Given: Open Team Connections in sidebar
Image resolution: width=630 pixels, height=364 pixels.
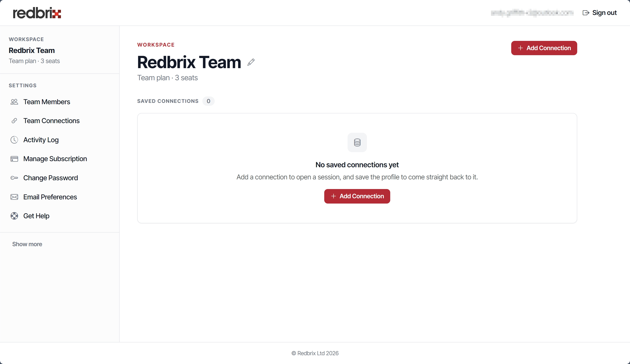Looking at the screenshot, I should (51, 121).
